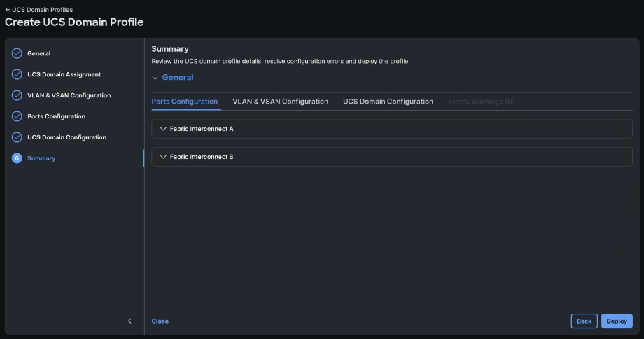Go to VLAN & VSAN Configuration step label

(69, 95)
